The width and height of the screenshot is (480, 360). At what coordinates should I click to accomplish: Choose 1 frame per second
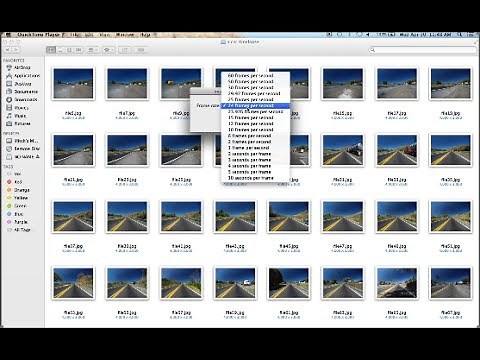pyautogui.click(x=256, y=148)
